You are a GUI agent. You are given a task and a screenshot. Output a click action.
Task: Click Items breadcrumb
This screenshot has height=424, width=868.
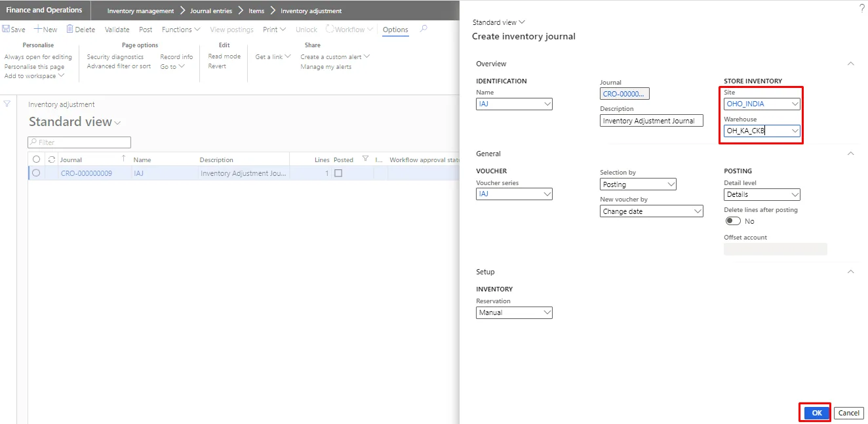pyautogui.click(x=256, y=11)
